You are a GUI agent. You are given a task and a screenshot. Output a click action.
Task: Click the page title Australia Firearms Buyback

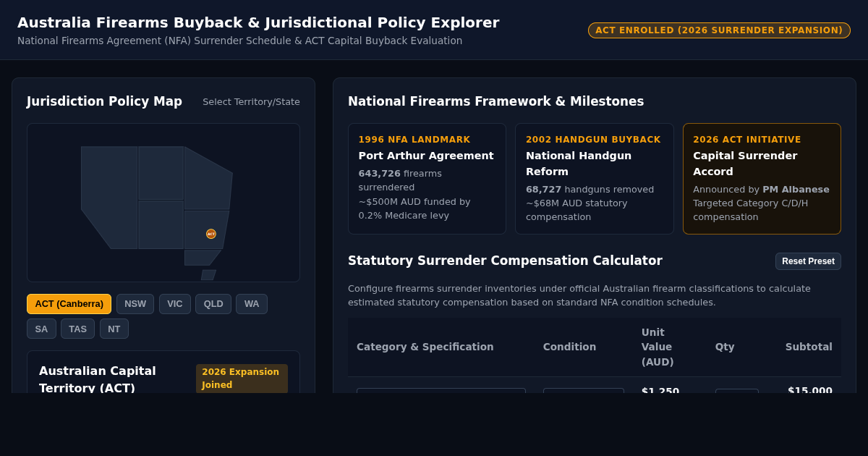point(258,22)
